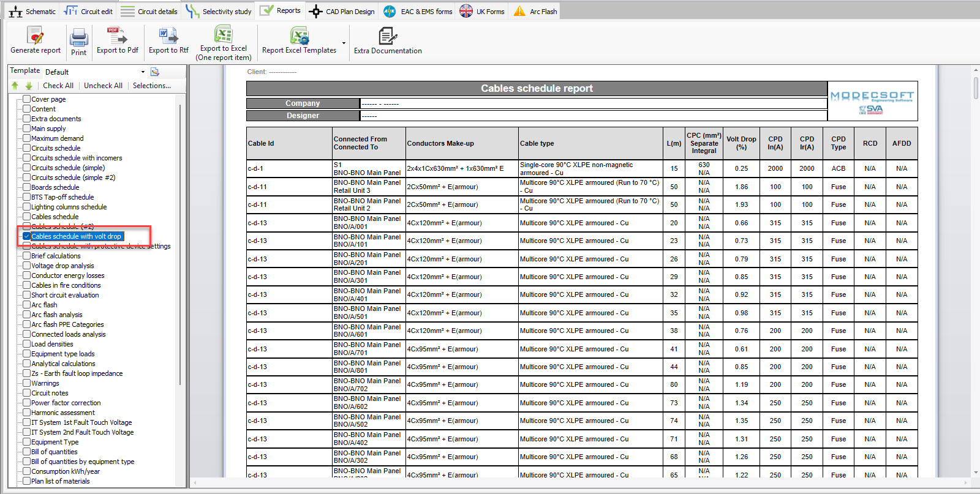Click the Selectivity study curve icon
This screenshot has height=494, width=980.
click(192, 11)
